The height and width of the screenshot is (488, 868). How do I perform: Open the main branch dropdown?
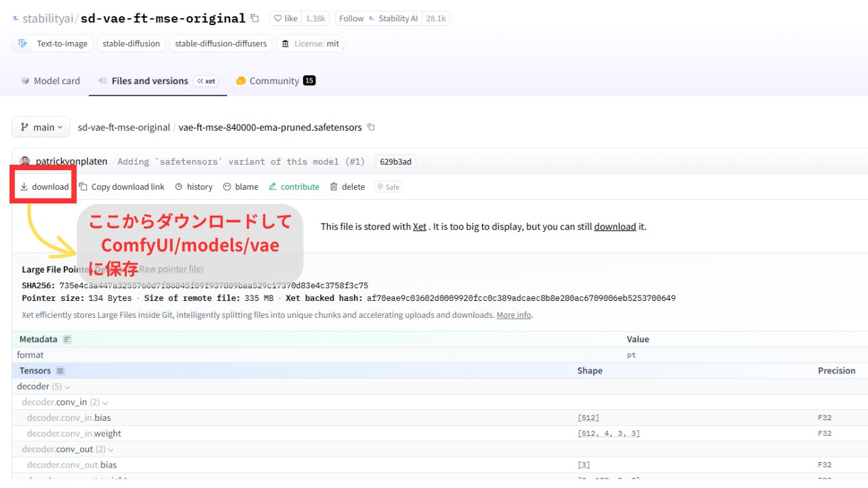(x=41, y=127)
